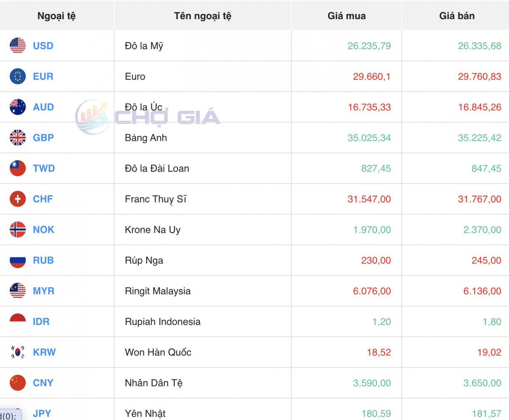Open the USD currency link
509x420 pixels.
[43, 46]
